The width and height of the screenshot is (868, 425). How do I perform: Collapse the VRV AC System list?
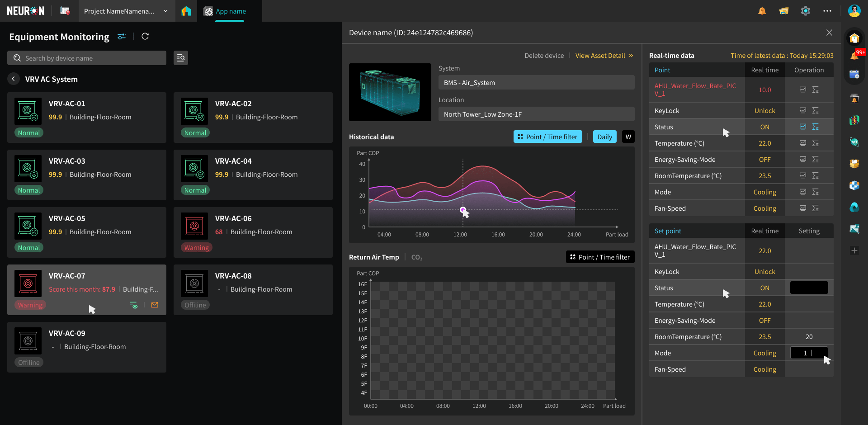click(x=13, y=79)
